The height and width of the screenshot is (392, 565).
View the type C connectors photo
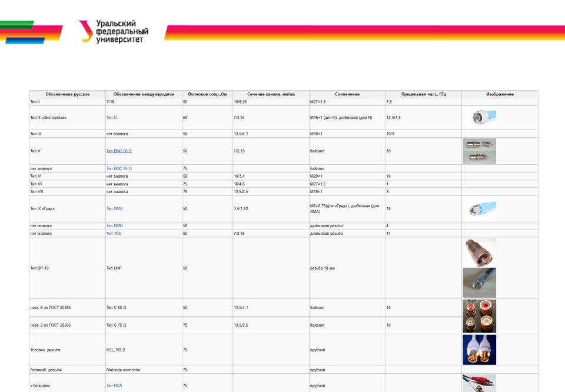tap(480, 316)
